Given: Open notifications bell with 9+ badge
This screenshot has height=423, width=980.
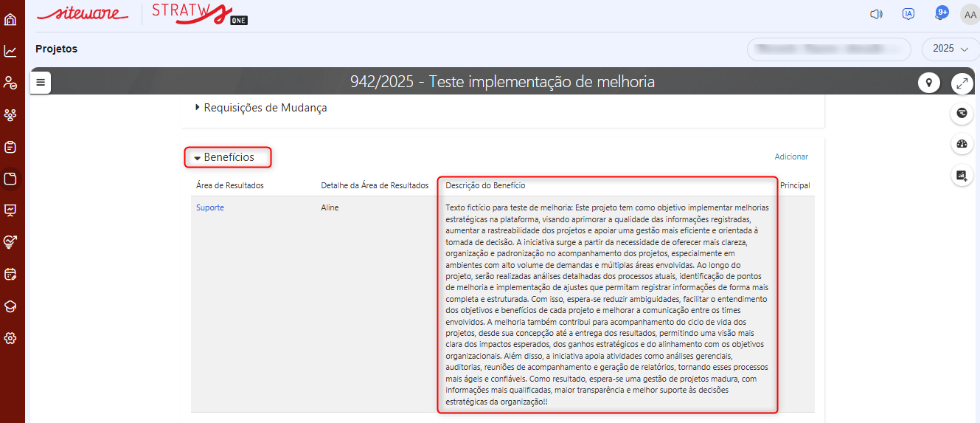Looking at the screenshot, I should pos(941,14).
